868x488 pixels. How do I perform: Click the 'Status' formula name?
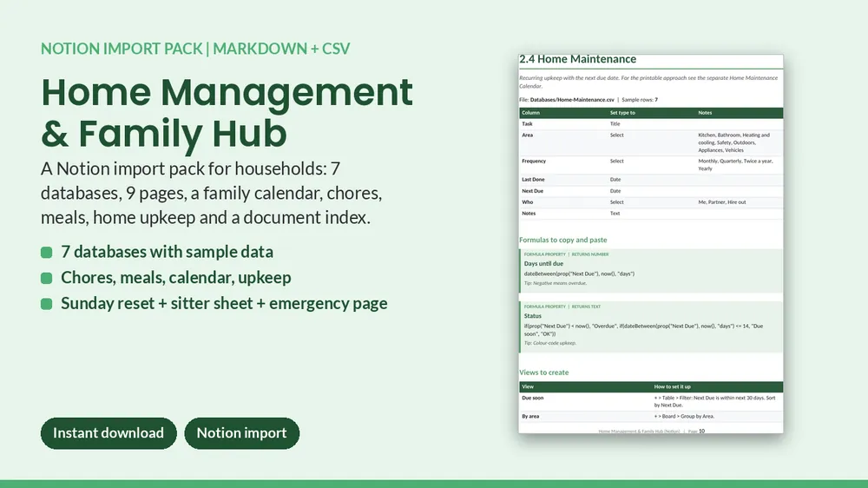(x=533, y=316)
